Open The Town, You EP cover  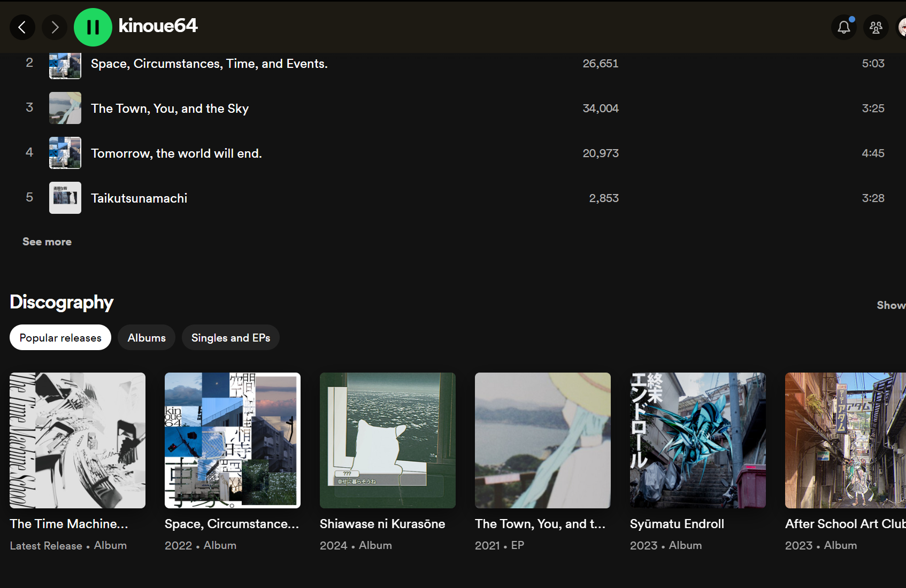pyautogui.click(x=543, y=440)
